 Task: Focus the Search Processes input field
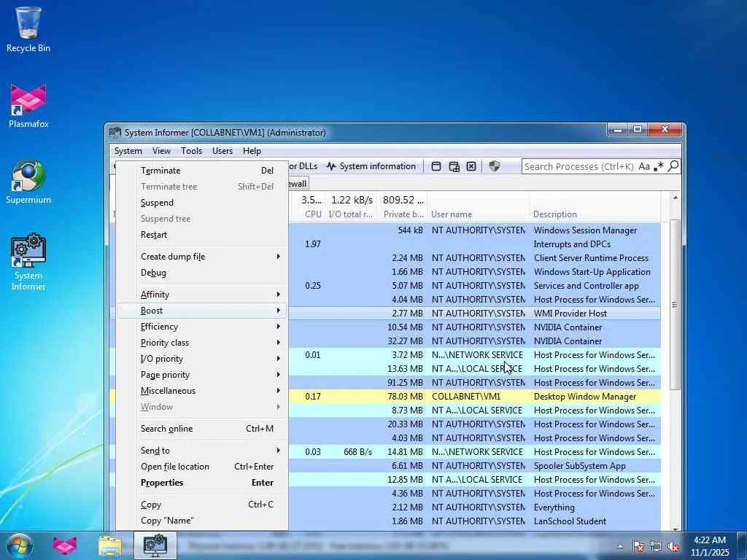point(578,166)
